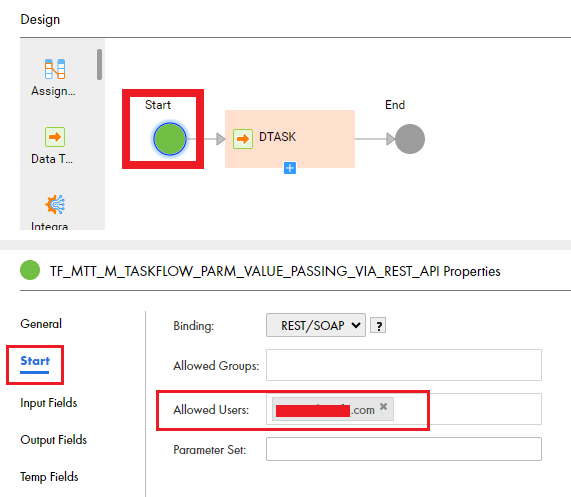Click the arrow connector from DTASK to End

[375, 139]
